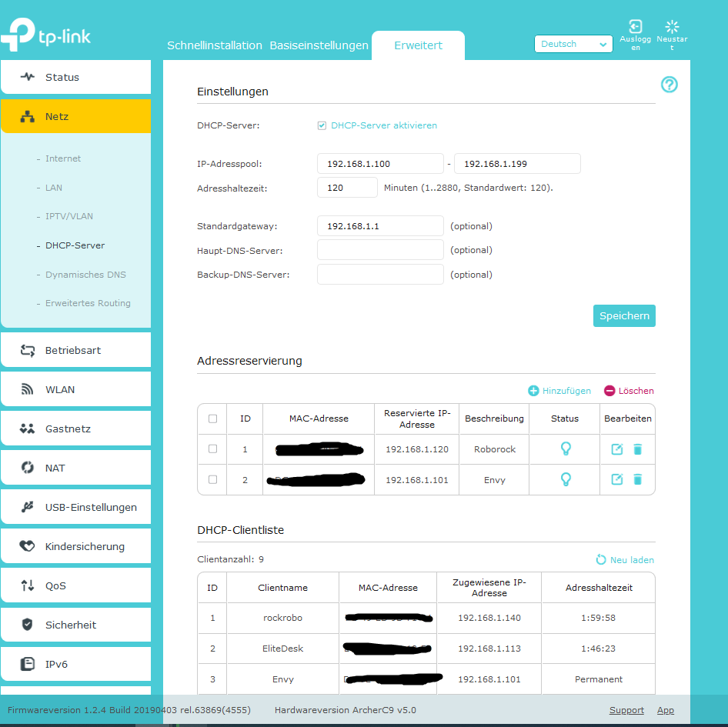
Task: Click the Permanent lease time cell
Action: click(599, 679)
